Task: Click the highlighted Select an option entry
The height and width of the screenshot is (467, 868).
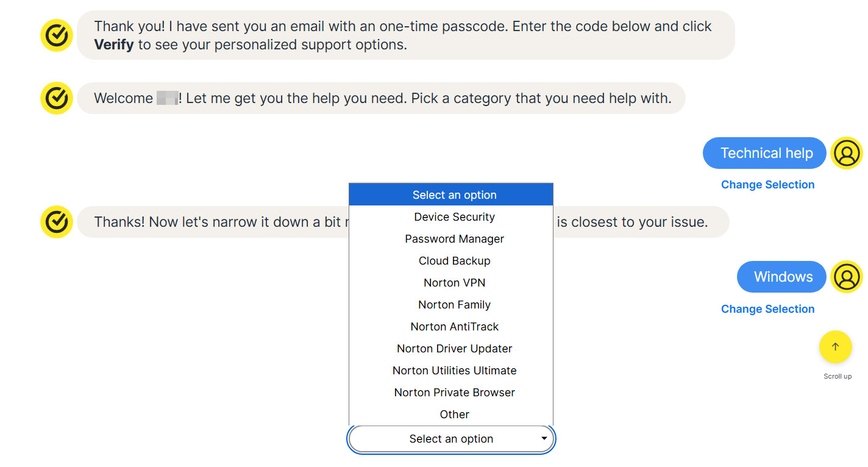Action: pos(454,195)
